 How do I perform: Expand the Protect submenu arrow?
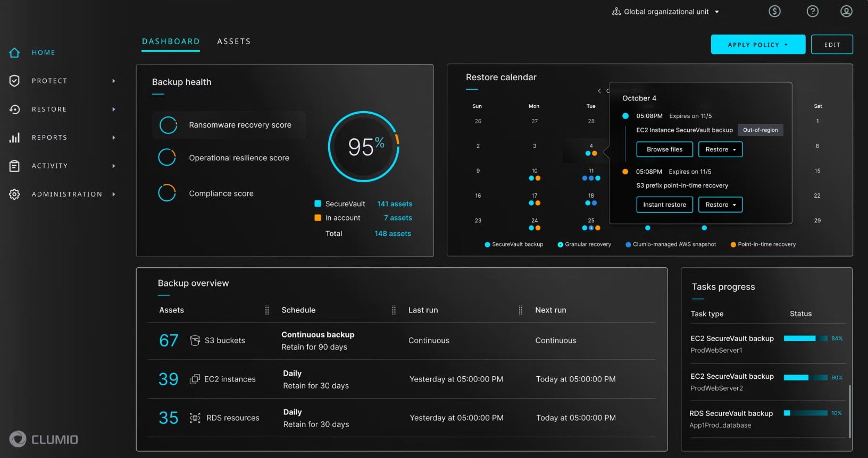point(114,81)
